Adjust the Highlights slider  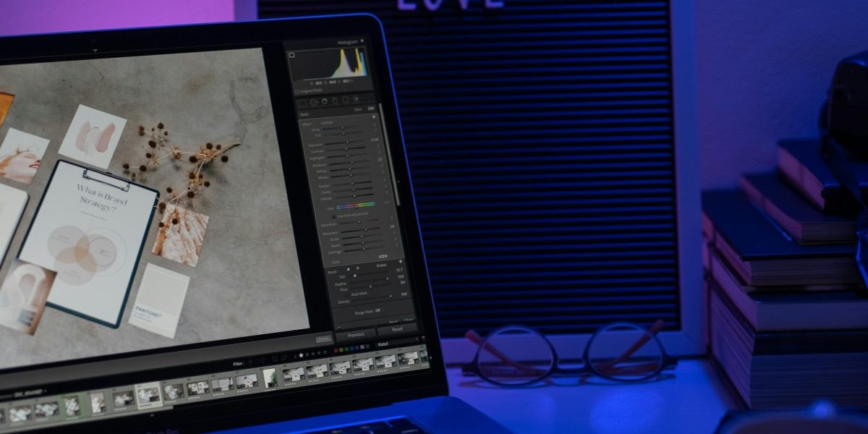tap(347, 155)
